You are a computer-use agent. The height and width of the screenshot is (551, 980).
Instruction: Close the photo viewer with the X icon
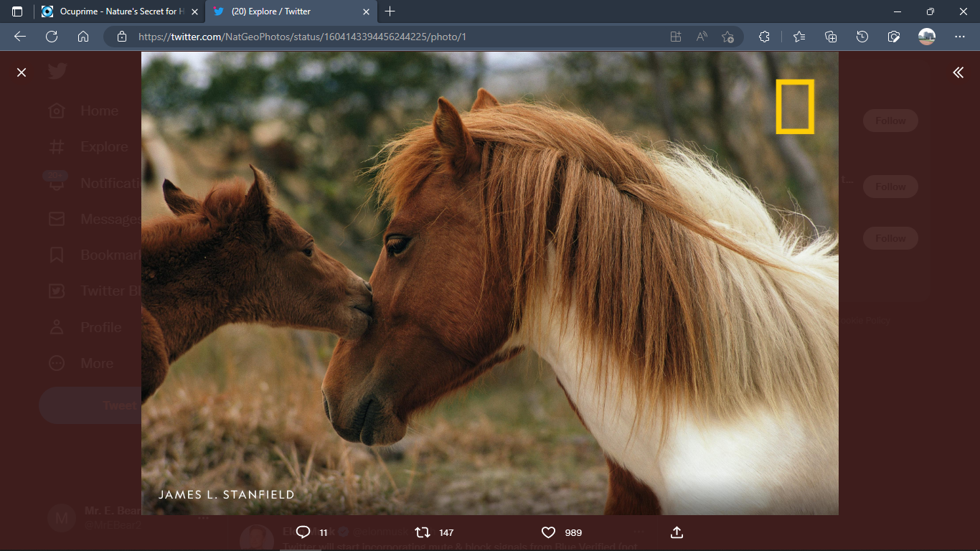point(22,72)
